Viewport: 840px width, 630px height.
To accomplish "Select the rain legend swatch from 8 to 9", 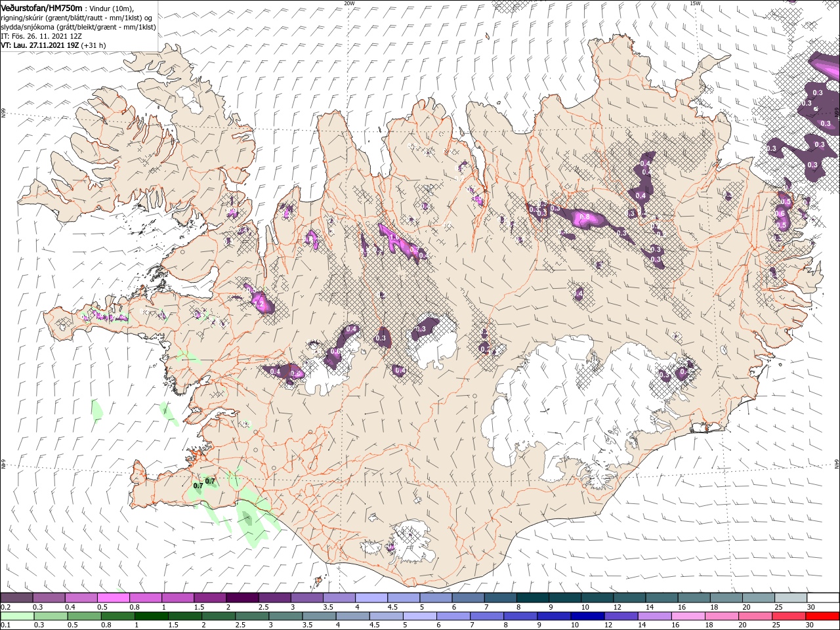I will 521,616.
